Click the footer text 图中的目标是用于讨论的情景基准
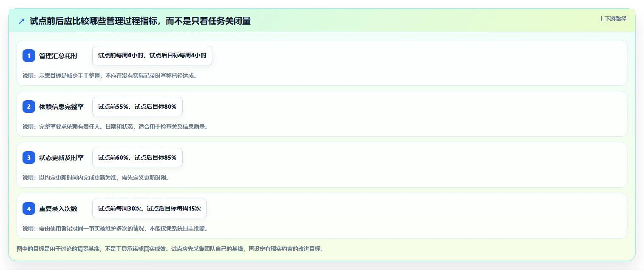 (x=171, y=249)
